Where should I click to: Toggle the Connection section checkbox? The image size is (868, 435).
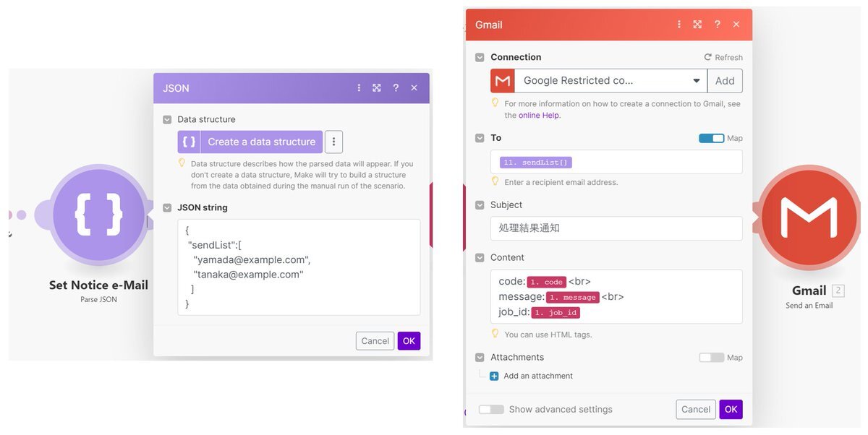[480, 57]
